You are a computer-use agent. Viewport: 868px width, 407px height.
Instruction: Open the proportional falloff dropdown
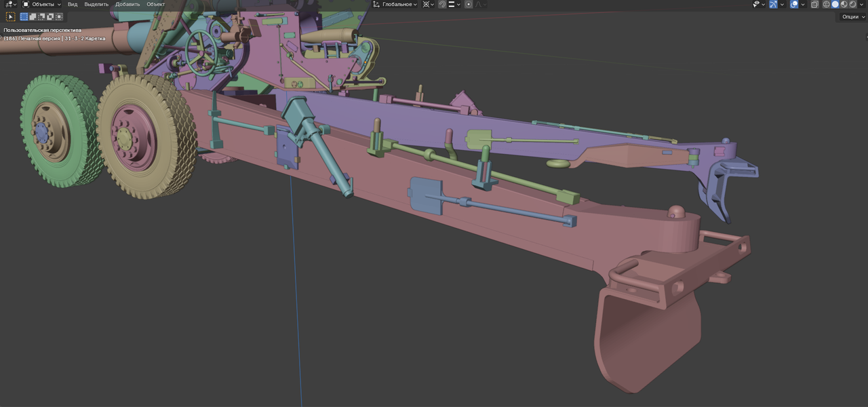(x=479, y=4)
